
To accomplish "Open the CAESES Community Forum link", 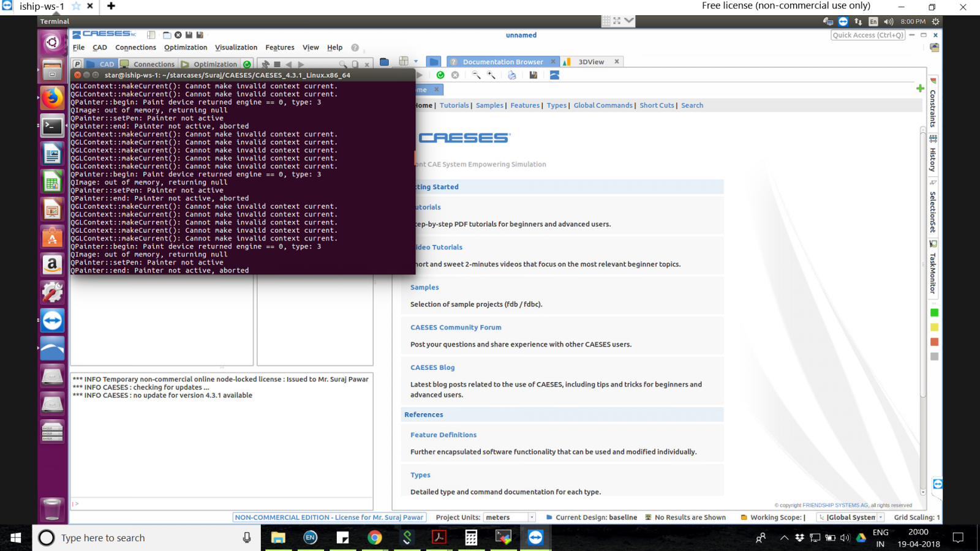I will click(x=456, y=328).
